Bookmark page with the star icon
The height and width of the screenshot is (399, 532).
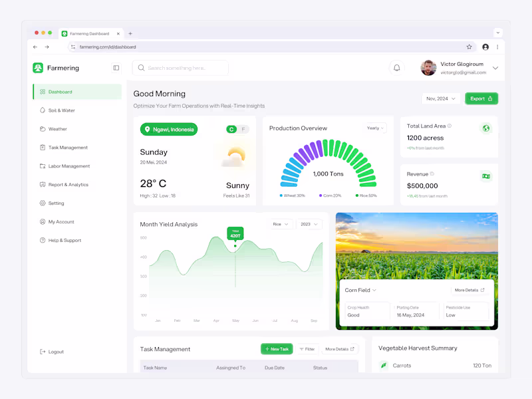(x=469, y=47)
